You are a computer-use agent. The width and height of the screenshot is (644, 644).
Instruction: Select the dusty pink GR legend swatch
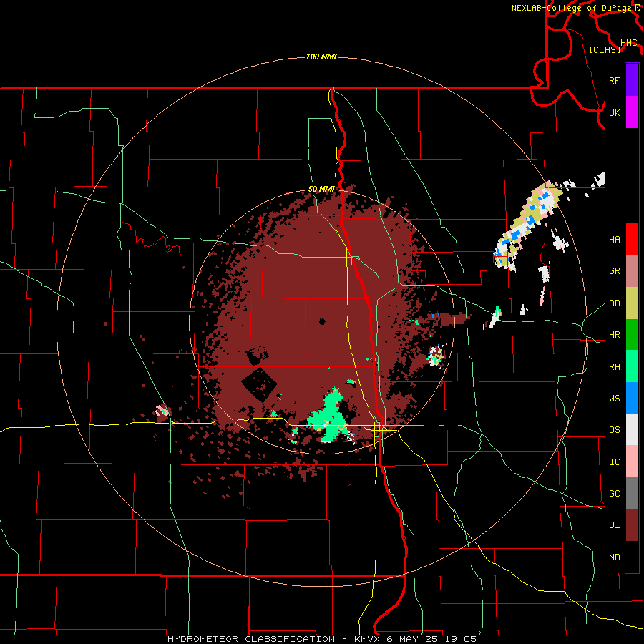tap(632, 270)
